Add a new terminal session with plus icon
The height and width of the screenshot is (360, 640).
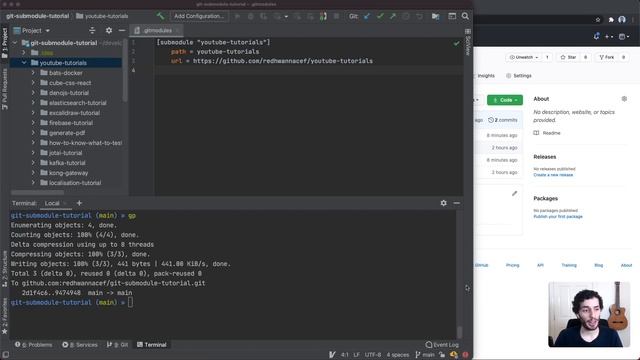[x=79, y=203]
